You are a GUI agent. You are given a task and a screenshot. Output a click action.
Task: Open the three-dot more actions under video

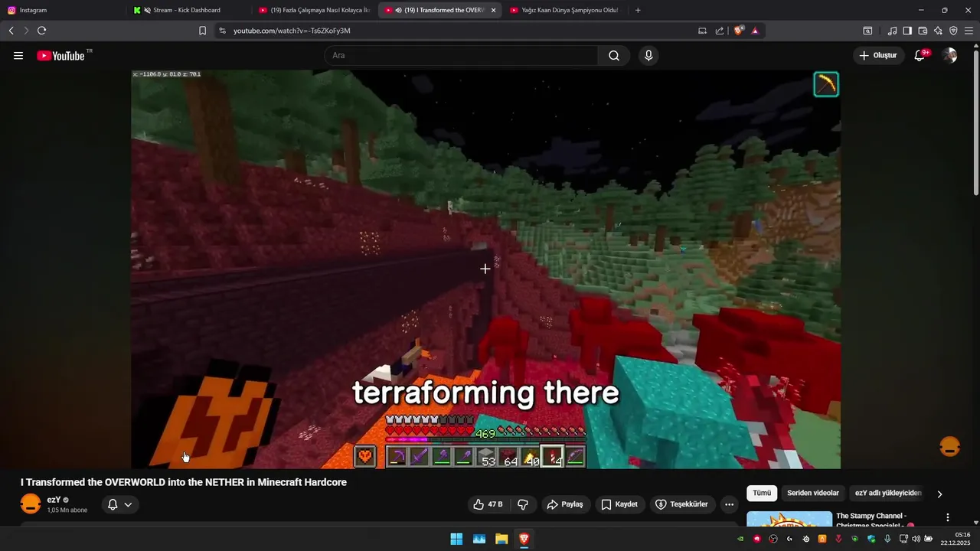pyautogui.click(x=729, y=504)
